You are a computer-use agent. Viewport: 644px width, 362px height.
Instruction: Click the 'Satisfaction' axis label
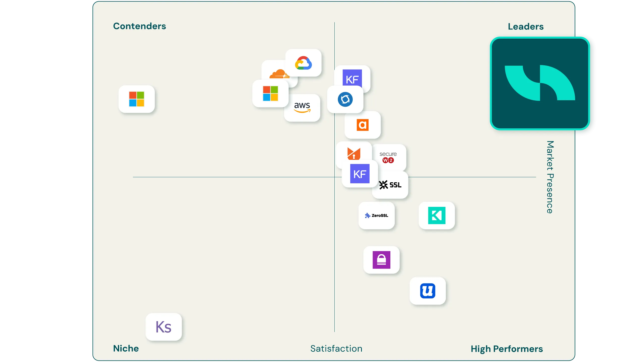click(x=336, y=349)
